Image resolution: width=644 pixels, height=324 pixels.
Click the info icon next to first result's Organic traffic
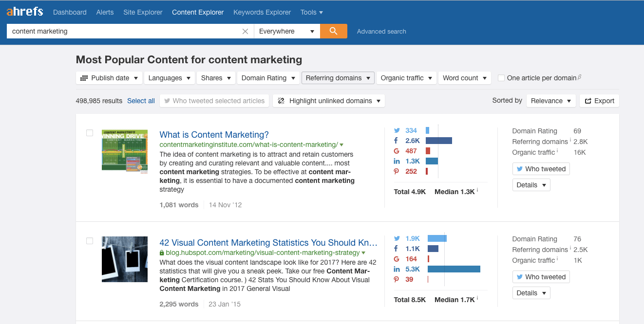(557, 151)
